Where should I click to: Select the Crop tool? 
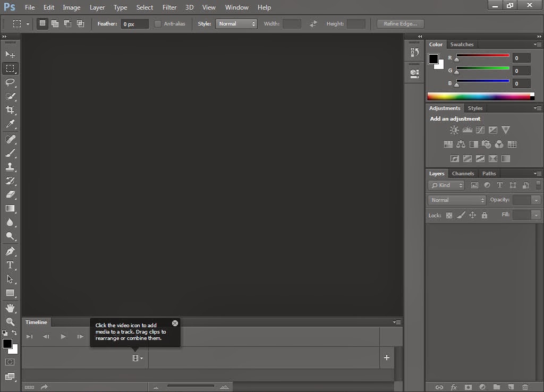click(x=10, y=110)
